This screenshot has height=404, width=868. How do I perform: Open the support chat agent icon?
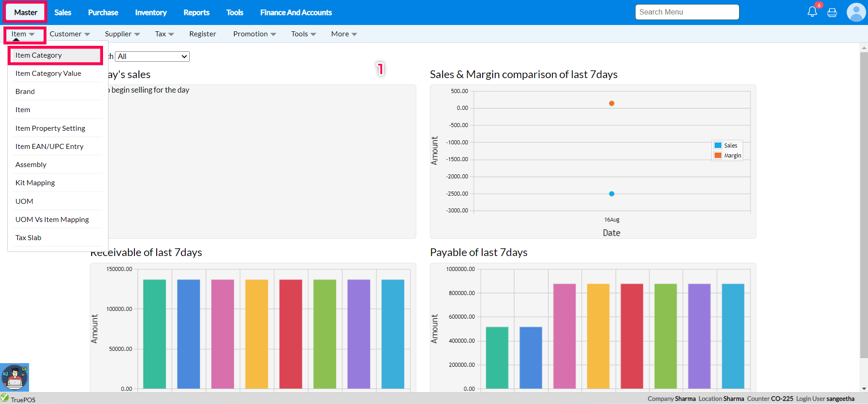point(15,377)
